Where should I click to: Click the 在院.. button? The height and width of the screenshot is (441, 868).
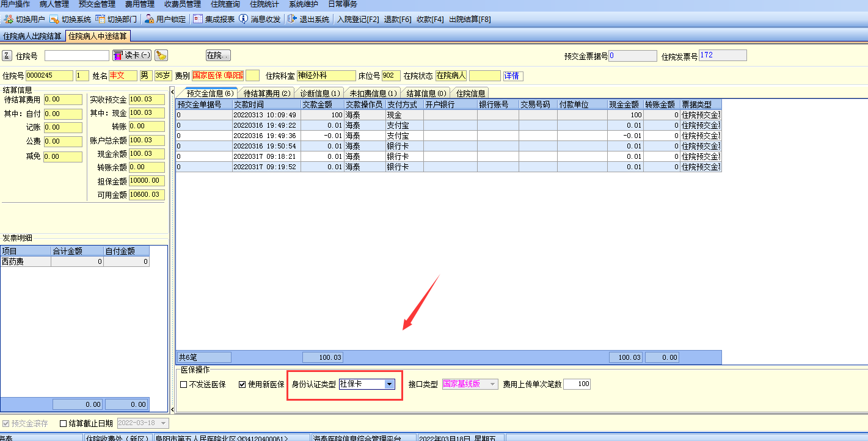pyautogui.click(x=218, y=56)
